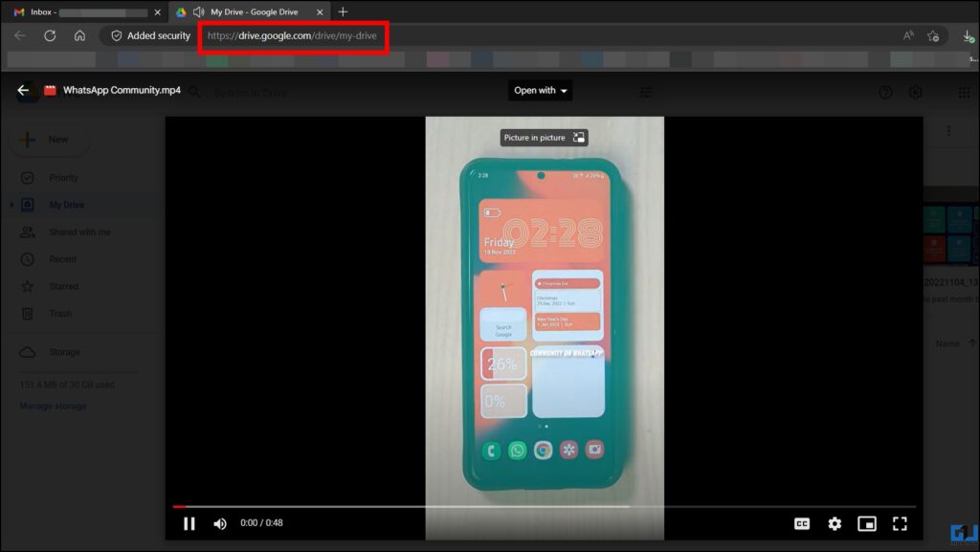Open video player settings gear

pos(835,523)
